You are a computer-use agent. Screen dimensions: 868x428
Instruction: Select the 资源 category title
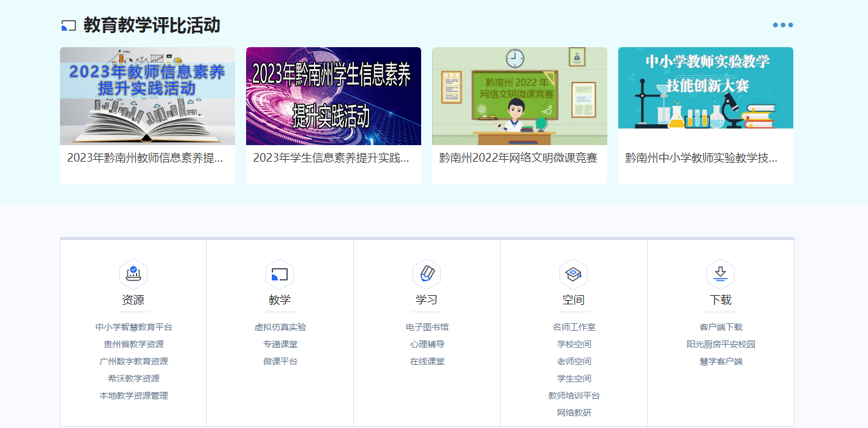coord(133,300)
